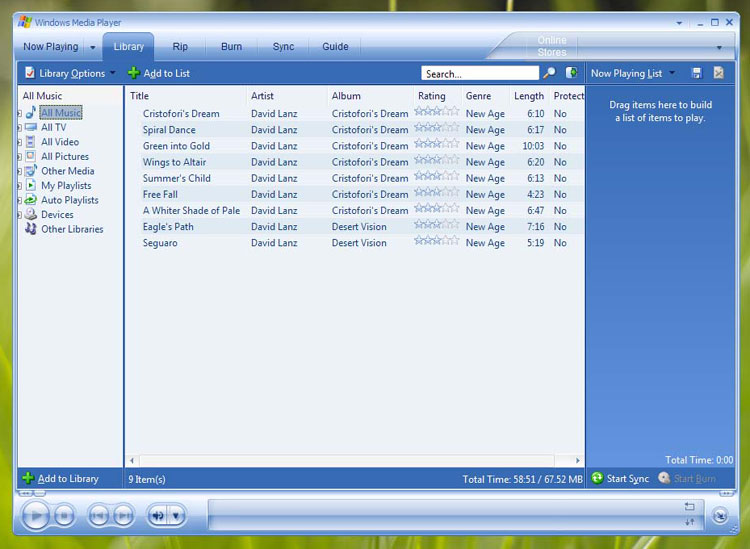This screenshot has width=750, height=549.
Task: Mute the volume with the speaker button
Action: [158, 516]
